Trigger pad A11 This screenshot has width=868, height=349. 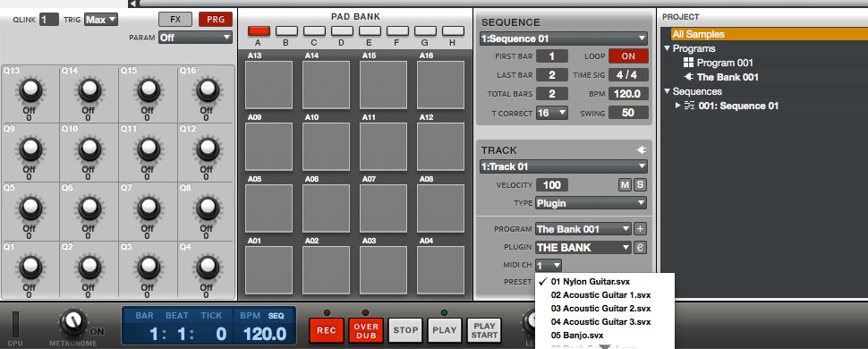(x=384, y=146)
